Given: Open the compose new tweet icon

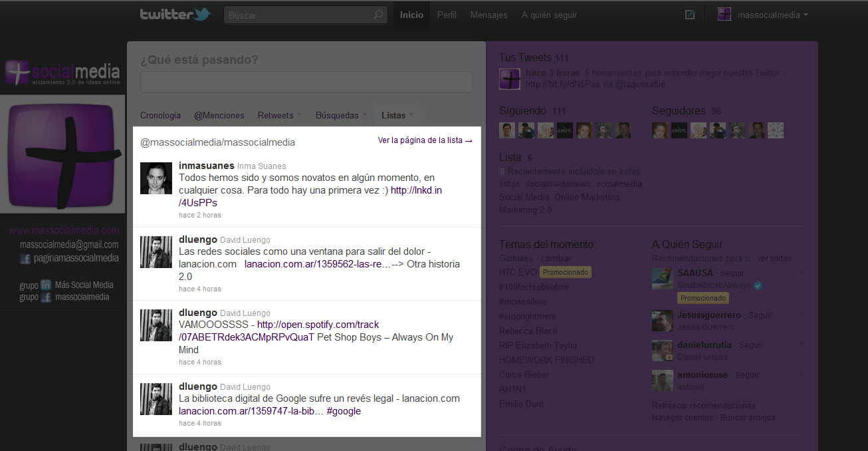Looking at the screenshot, I should 690,15.
